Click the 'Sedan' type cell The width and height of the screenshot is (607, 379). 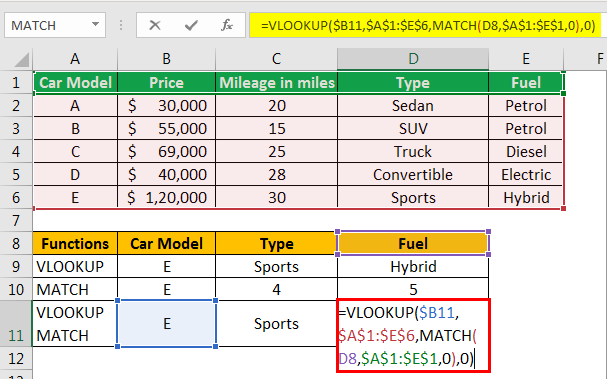413,106
